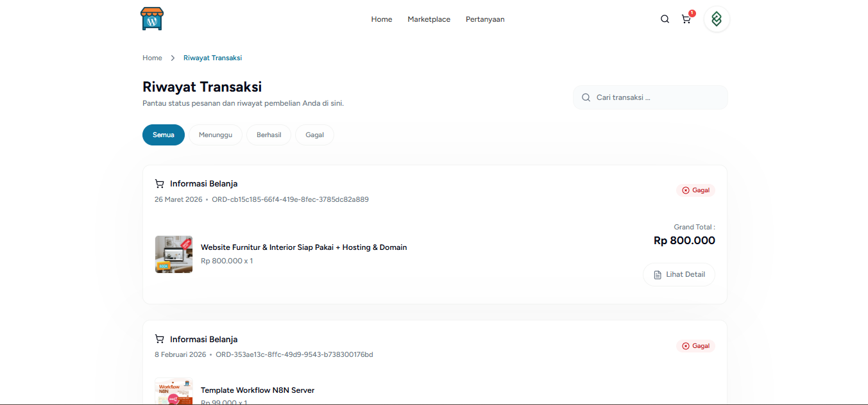
Task: Show only Berhasil transactions
Action: 269,135
